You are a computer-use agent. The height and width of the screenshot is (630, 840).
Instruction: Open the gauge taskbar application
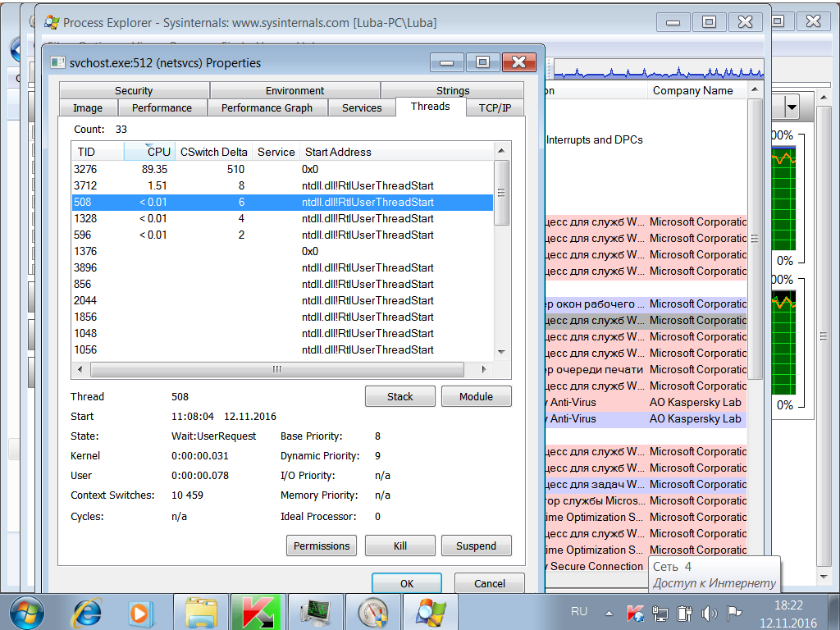pyautogui.click(x=373, y=612)
